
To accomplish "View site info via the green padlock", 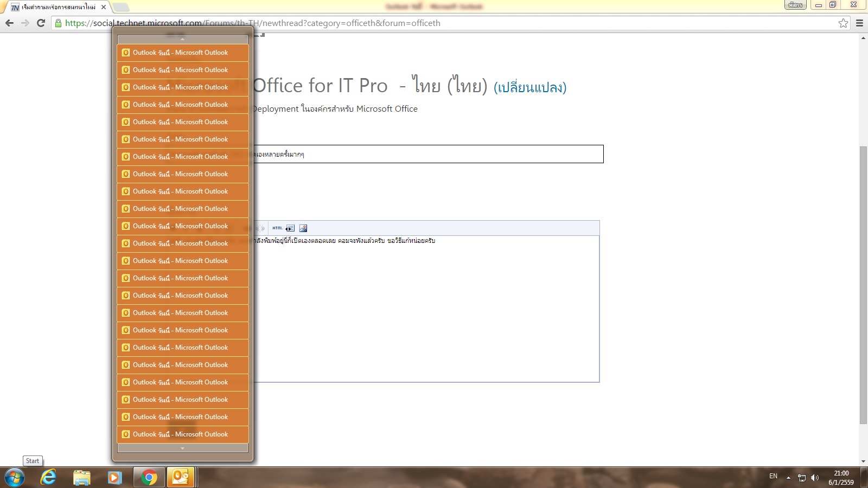I will [x=58, y=23].
